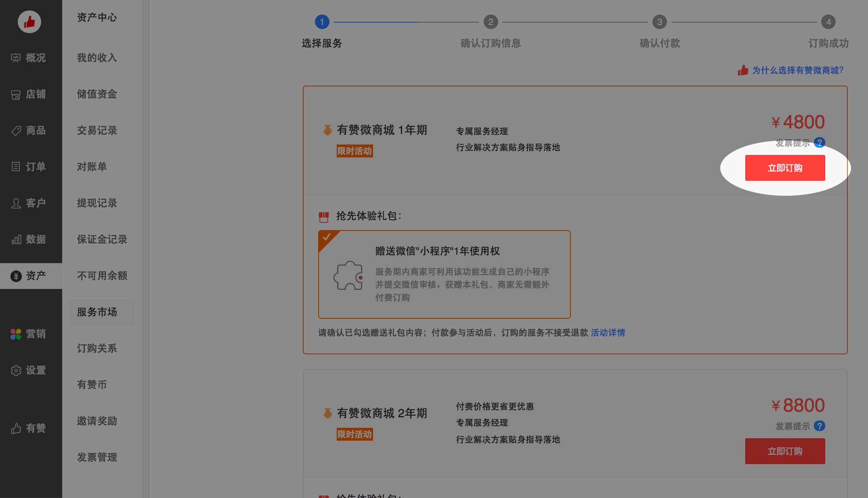
Task: Click 专属服务经理 in 1年期 plan
Action: 482,131
